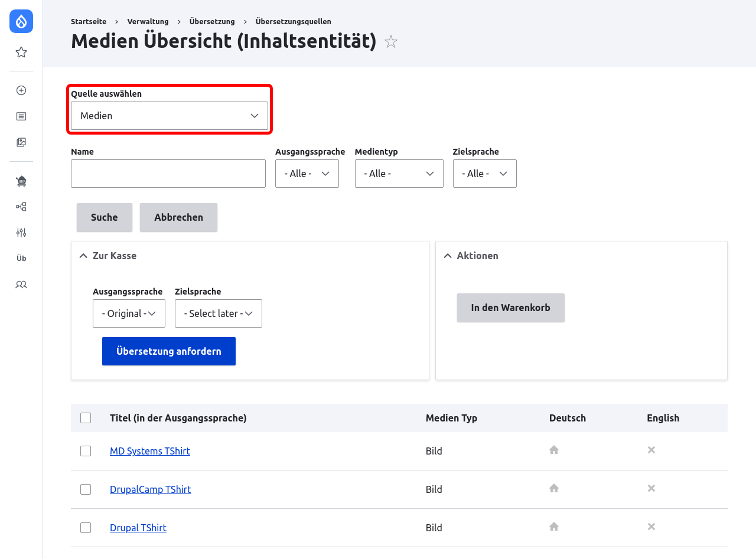
Task: Open the Configuration sliders icon in sidebar
Action: point(21,233)
